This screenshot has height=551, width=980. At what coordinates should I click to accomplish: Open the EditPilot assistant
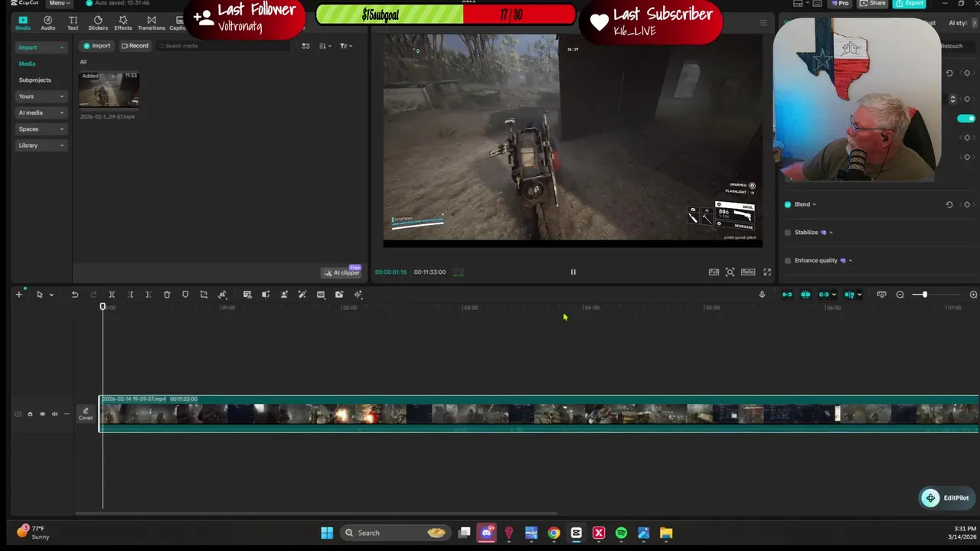(x=946, y=498)
